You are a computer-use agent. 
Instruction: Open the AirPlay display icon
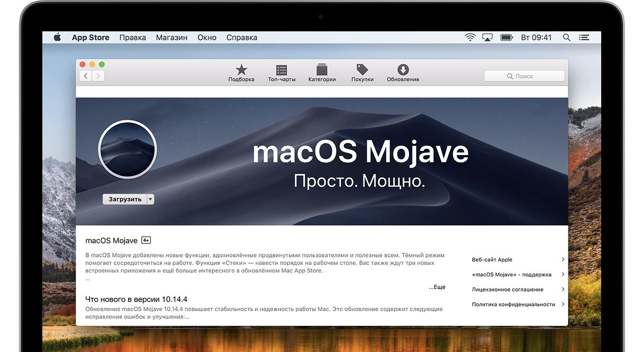(x=488, y=37)
